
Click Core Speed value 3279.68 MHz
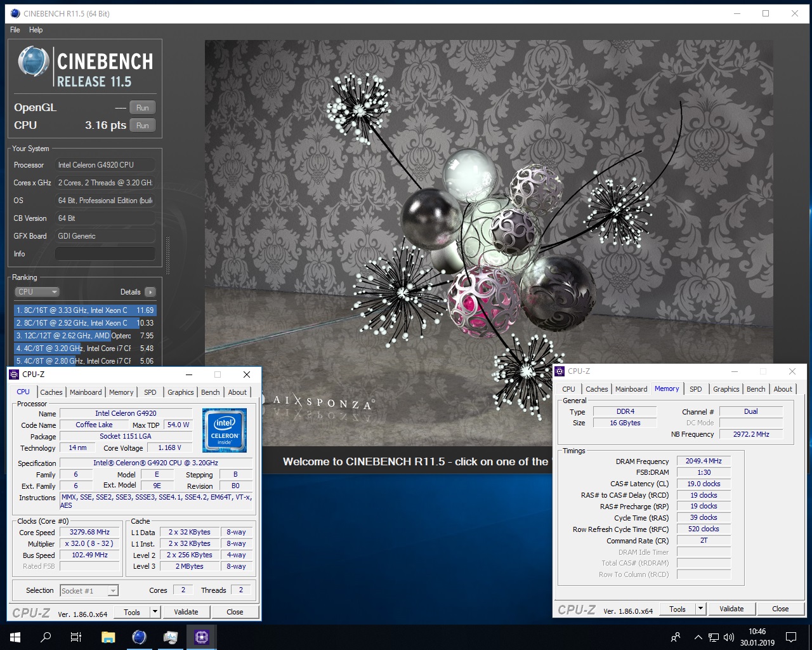tap(89, 533)
